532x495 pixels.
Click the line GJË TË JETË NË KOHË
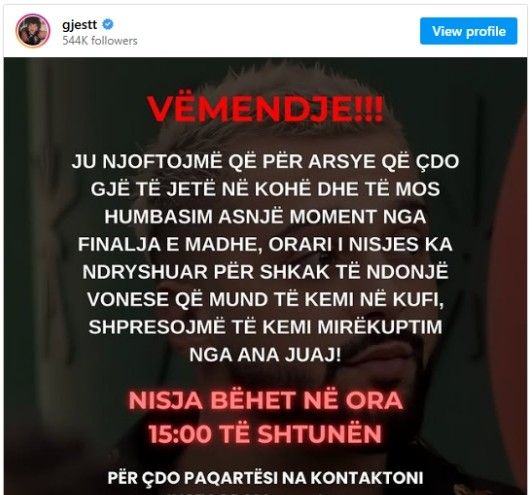pos(265,189)
